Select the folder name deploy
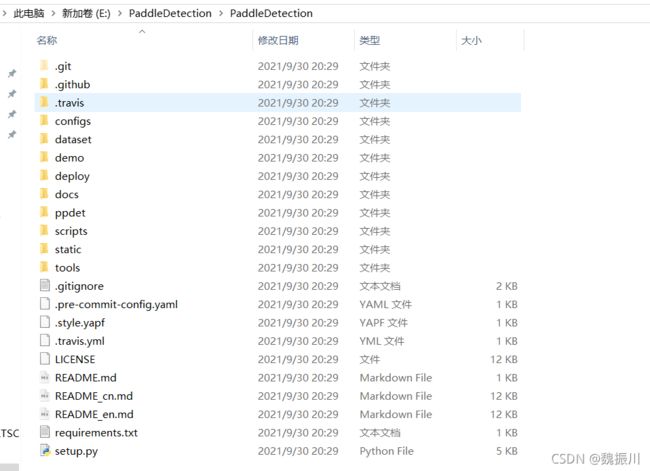 click(x=72, y=177)
